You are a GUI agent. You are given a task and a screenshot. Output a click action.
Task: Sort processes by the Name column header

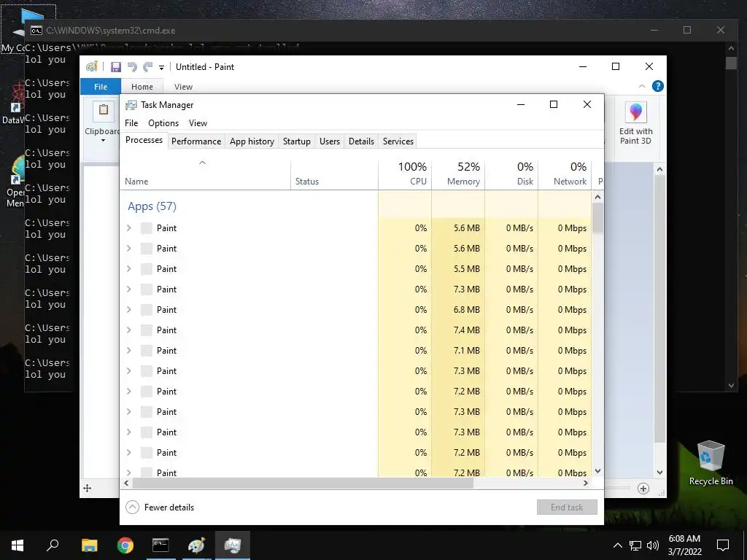tap(205, 174)
